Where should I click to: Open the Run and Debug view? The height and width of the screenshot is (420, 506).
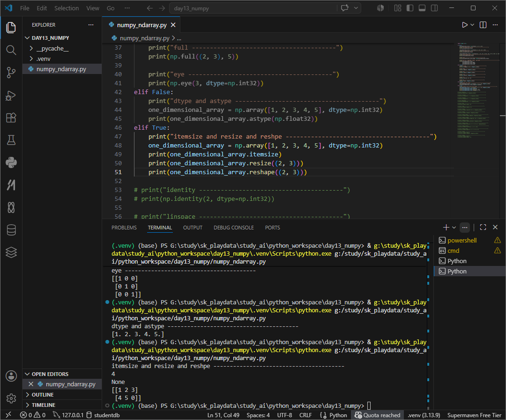tap(11, 96)
